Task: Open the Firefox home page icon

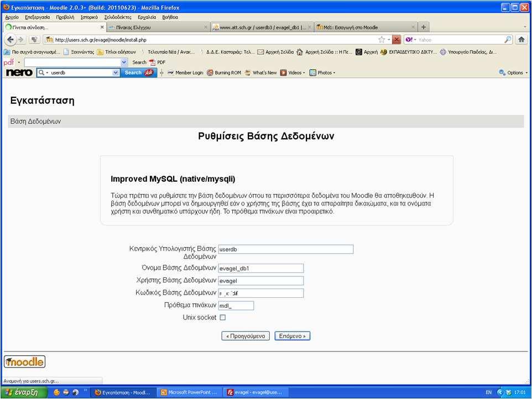Action: [521, 40]
